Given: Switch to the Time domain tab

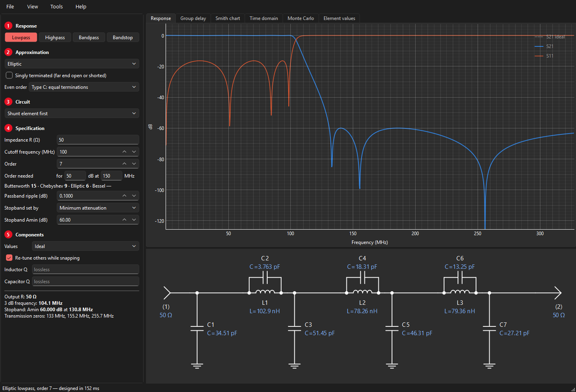Looking at the screenshot, I should 264,18.
